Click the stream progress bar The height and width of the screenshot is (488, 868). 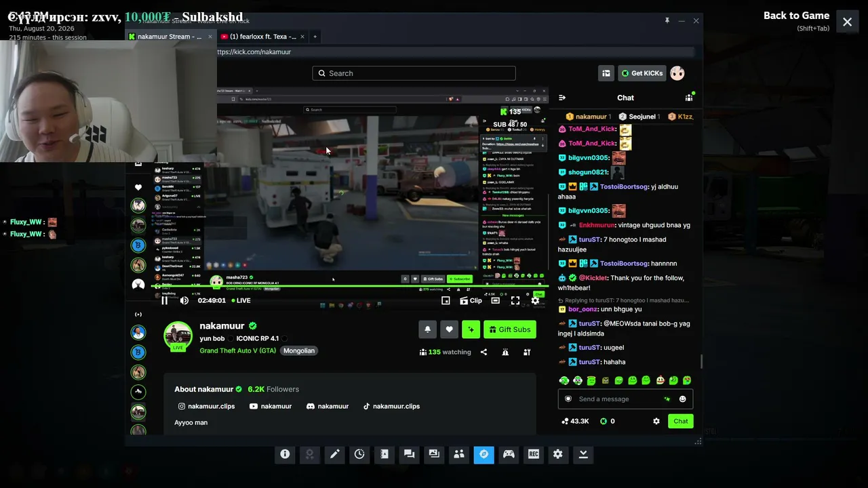coord(350,287)
